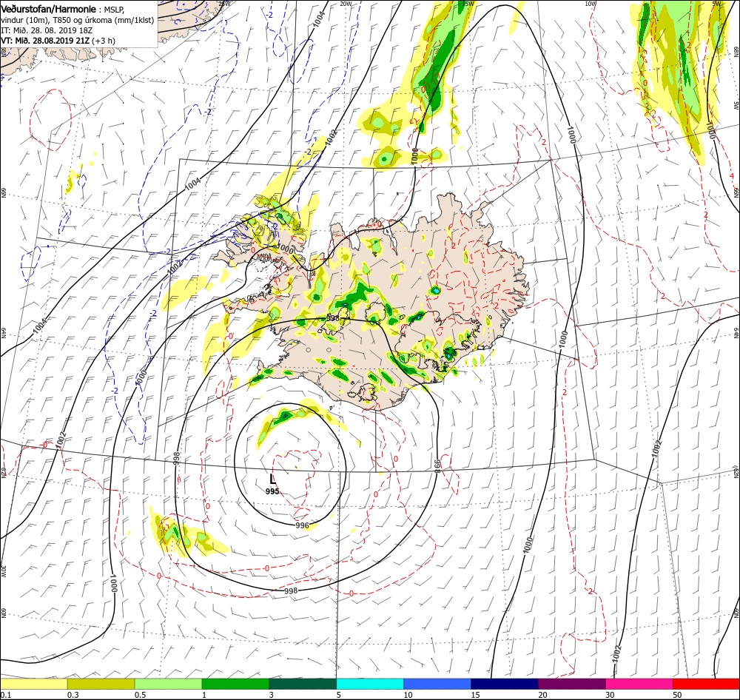This screenshot has height=700, width=740.
Task: Click the '50' legend value label
Action: (677, 695)
